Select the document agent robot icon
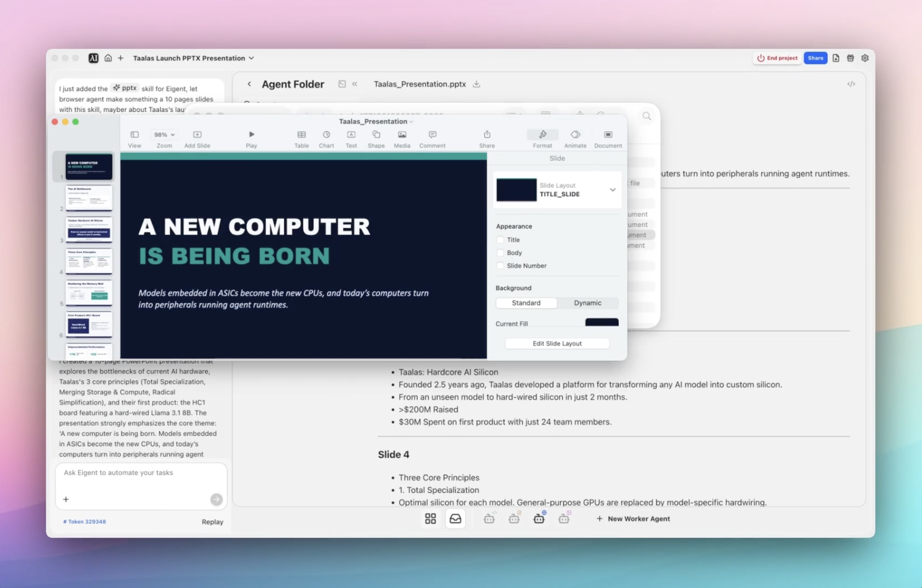Viewport: 922px width, 588px height. point(514,518)
